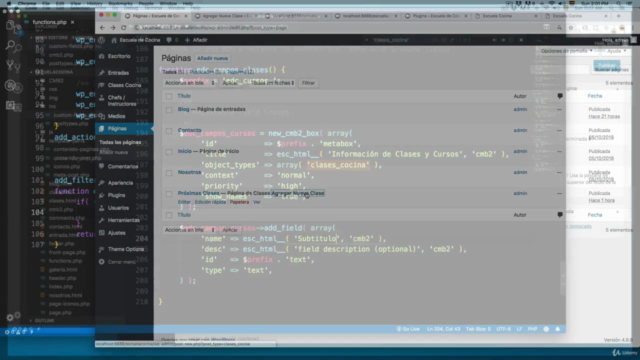This screenshot has width=640, height=360.
Task: Click Chrome's back arrow
Action: tap(102, 27)
